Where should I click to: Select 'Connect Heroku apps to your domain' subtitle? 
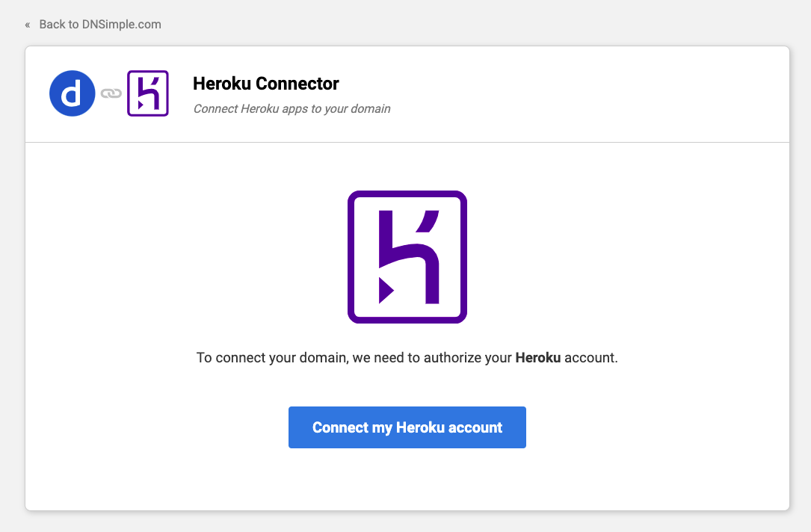coord(292,108)
